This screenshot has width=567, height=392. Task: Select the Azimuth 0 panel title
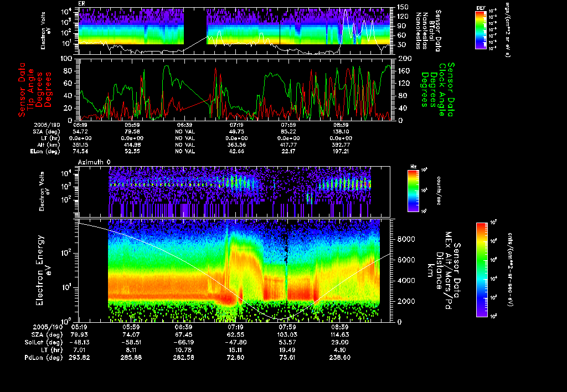(94, 162)
